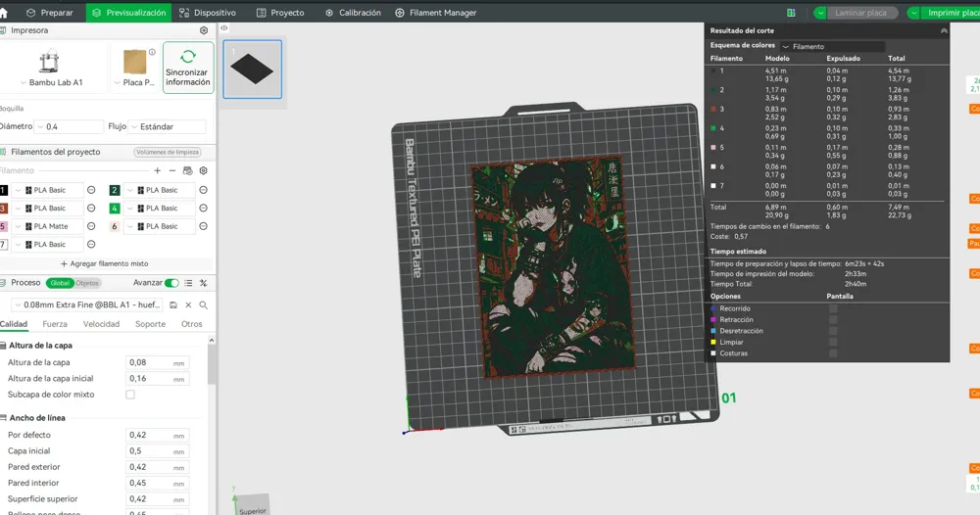Go to the home screen icon
Image resolution: width=980 pixels, height=515 pixels.
coord(3,13)
